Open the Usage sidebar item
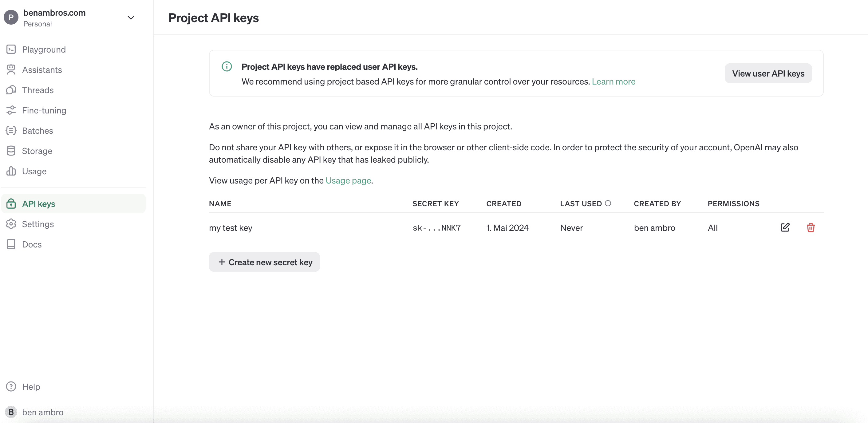This screenshot has height=423, width=868. tap(73, 171)
